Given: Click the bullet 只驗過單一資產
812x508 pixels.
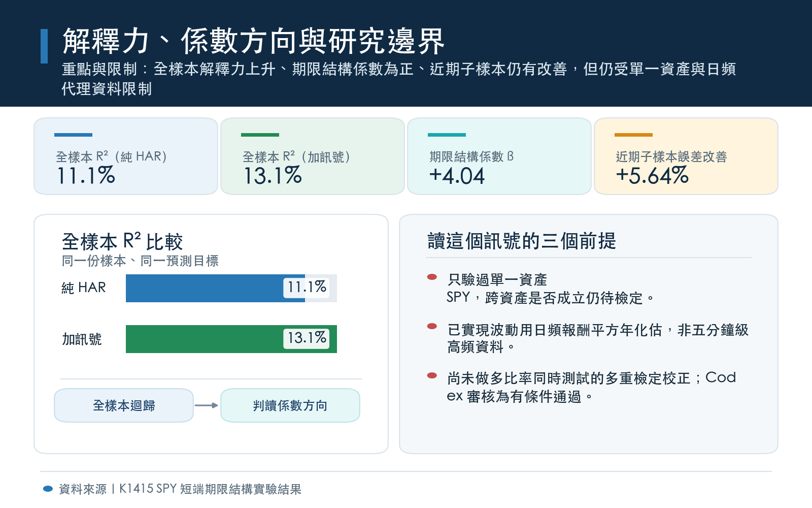Looking at the screenshot, I should point(497,279).
